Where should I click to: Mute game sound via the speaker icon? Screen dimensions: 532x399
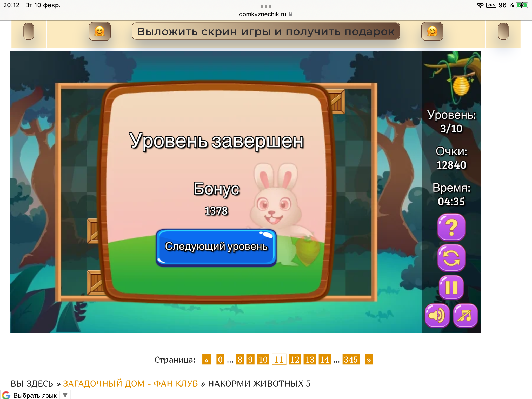coord(437,316)
